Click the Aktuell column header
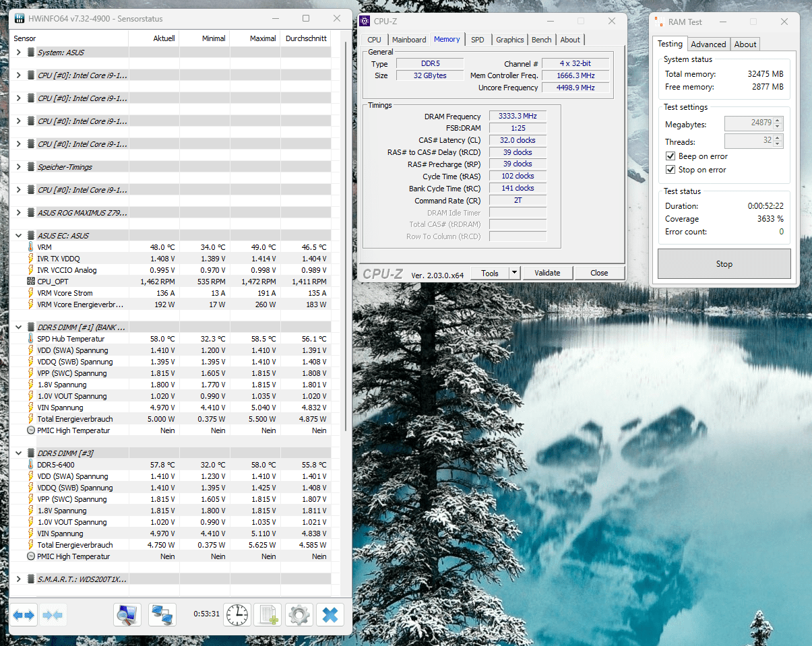The image size is (812, 646). (154, 38)
